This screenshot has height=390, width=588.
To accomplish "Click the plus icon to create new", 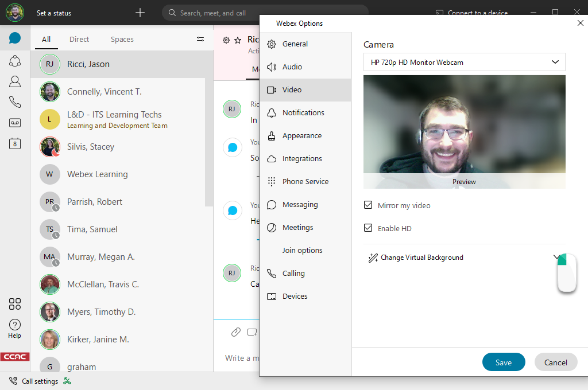I will pyautogui.click(x=140, y=13).
